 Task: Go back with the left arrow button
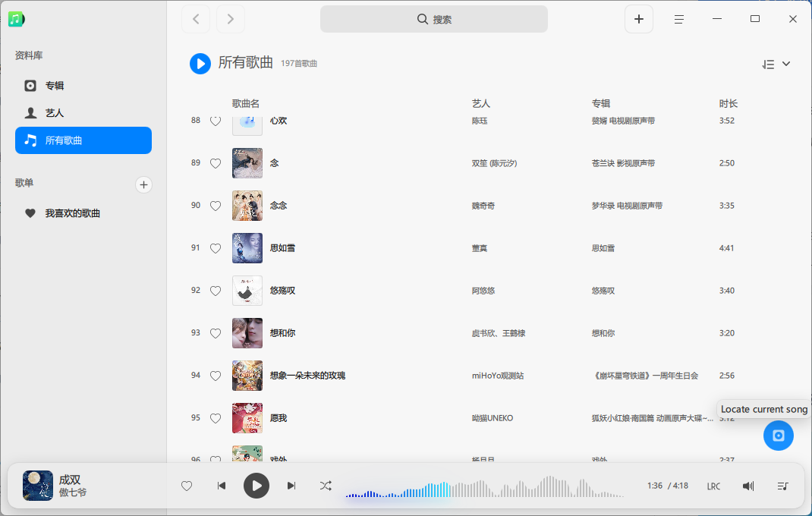pyautogui.click(x=196, y=19)
